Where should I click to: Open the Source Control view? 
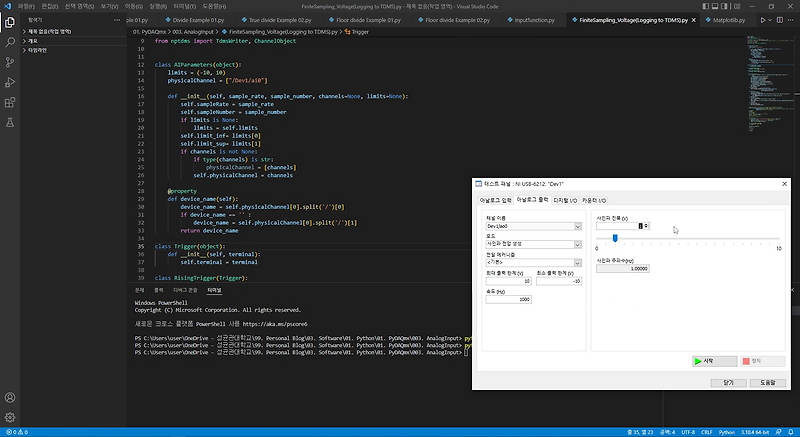[x=10, y=62]
